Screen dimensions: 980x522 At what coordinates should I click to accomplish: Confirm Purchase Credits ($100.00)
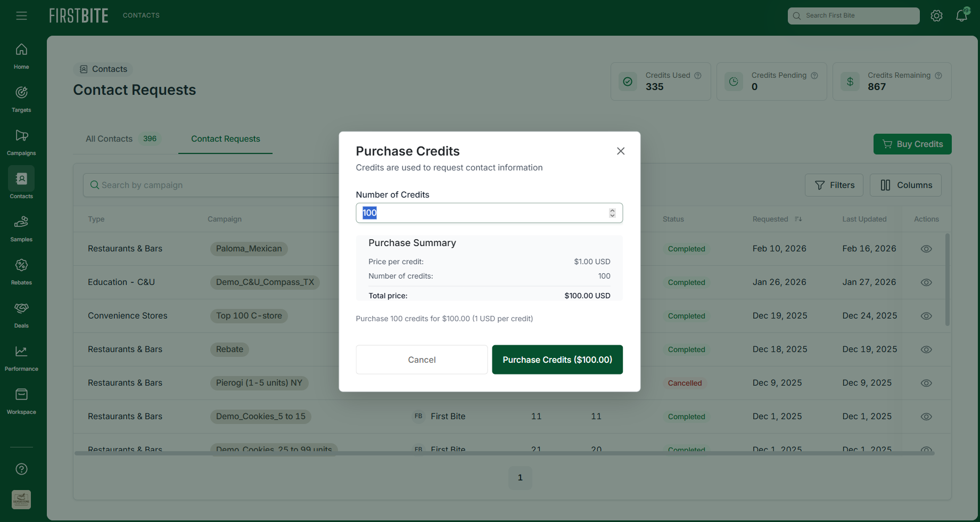coord(557,360)
